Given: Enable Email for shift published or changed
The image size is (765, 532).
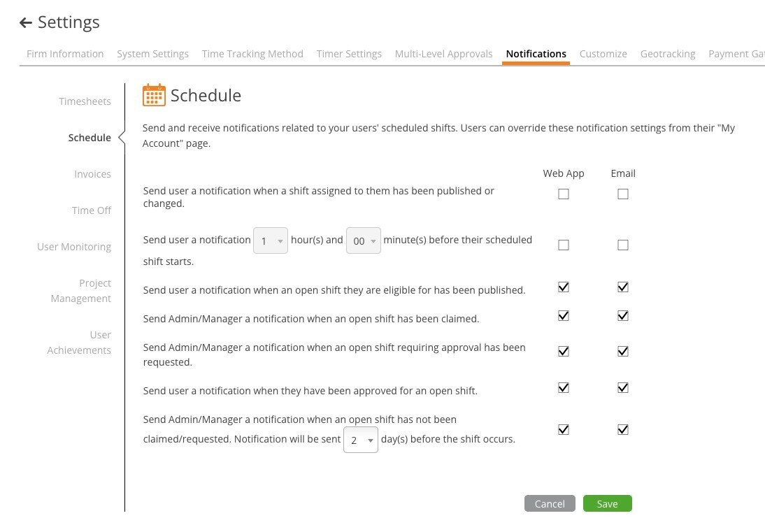Looking at the screenshot, I should (623, 194).
